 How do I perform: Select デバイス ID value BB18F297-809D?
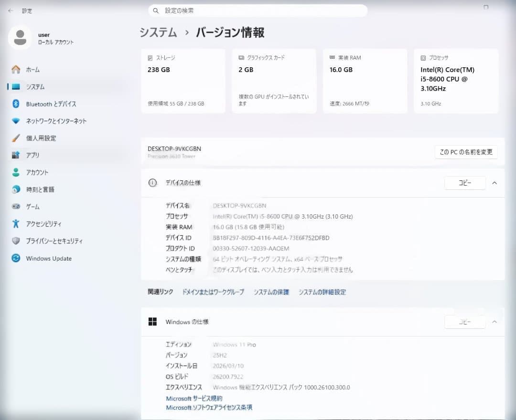click(271, 238)
